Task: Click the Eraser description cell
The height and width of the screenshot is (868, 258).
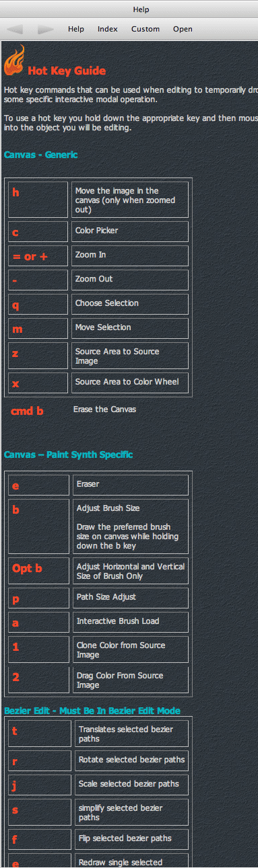Action: 131,485
